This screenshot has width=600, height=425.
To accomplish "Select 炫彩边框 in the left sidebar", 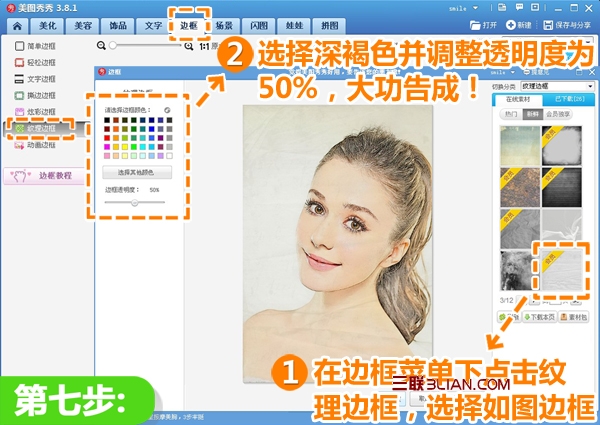I will 35,112.
